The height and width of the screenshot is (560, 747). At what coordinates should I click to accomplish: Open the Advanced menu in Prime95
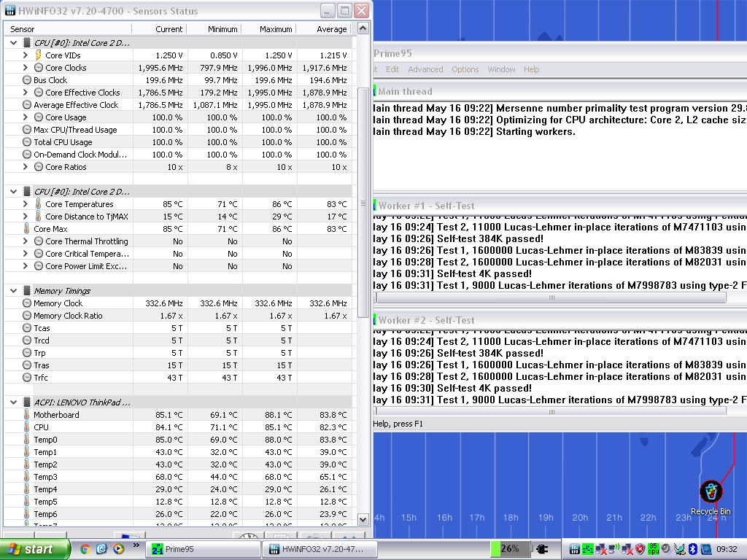[425, 69]
